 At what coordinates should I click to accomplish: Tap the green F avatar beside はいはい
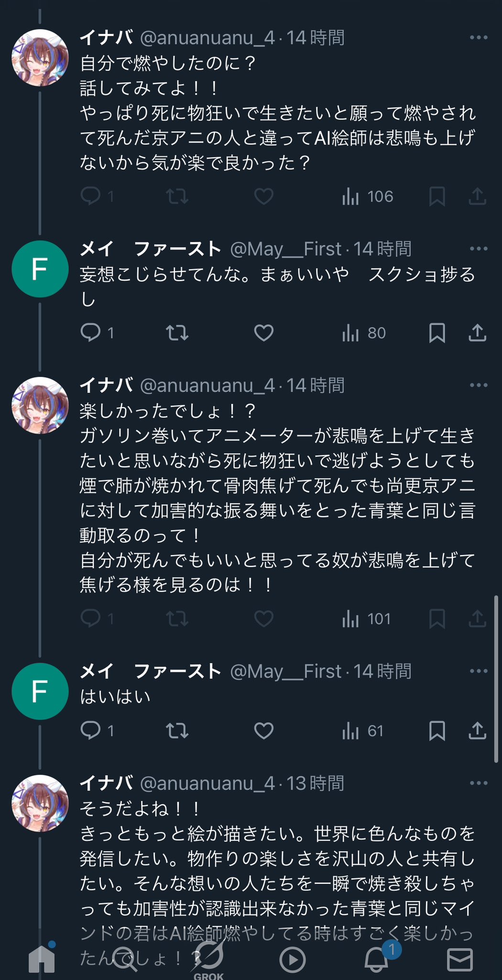pos(40,691)
